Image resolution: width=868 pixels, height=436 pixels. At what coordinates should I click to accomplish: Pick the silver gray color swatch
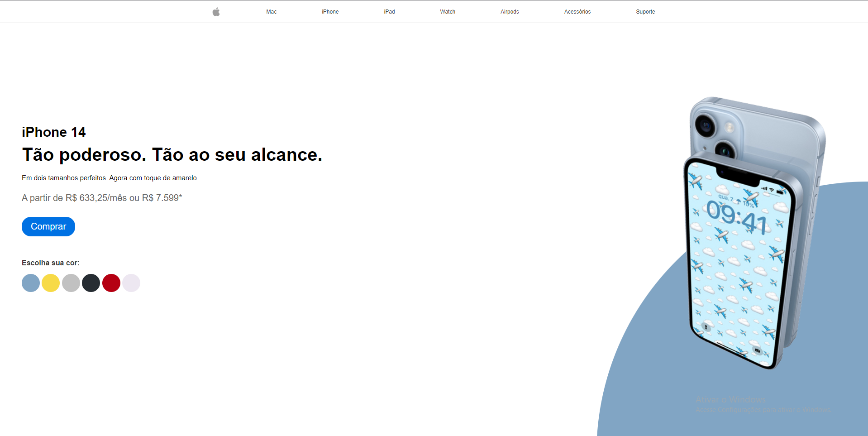pyautogui.click(x=71, y=283)
